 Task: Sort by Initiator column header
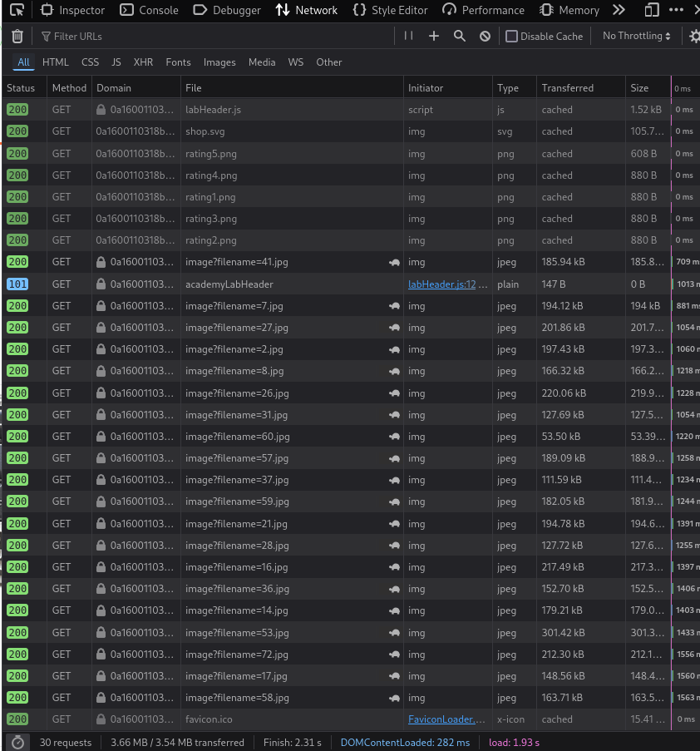[447, 88]
